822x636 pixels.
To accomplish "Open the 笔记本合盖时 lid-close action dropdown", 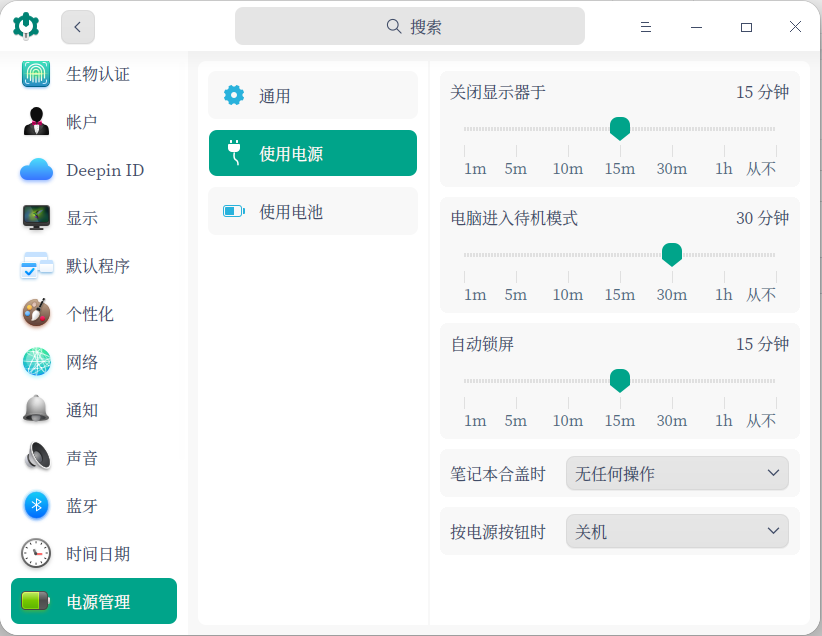I will (677, 473).
